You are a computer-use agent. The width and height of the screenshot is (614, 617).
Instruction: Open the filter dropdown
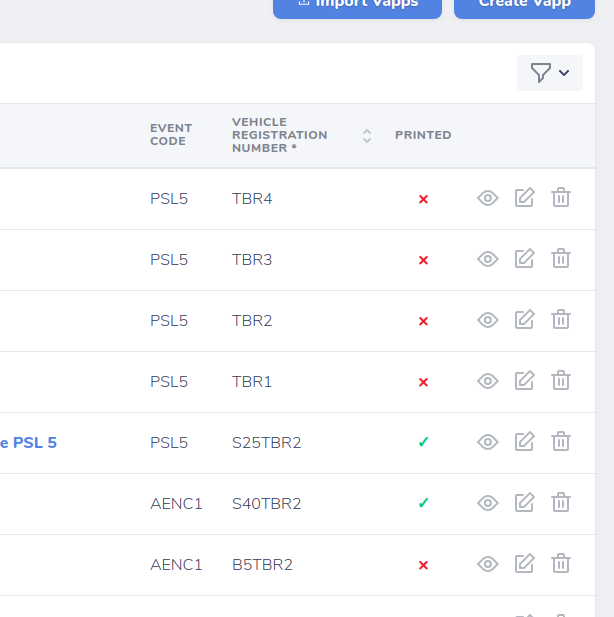point(549,73)
